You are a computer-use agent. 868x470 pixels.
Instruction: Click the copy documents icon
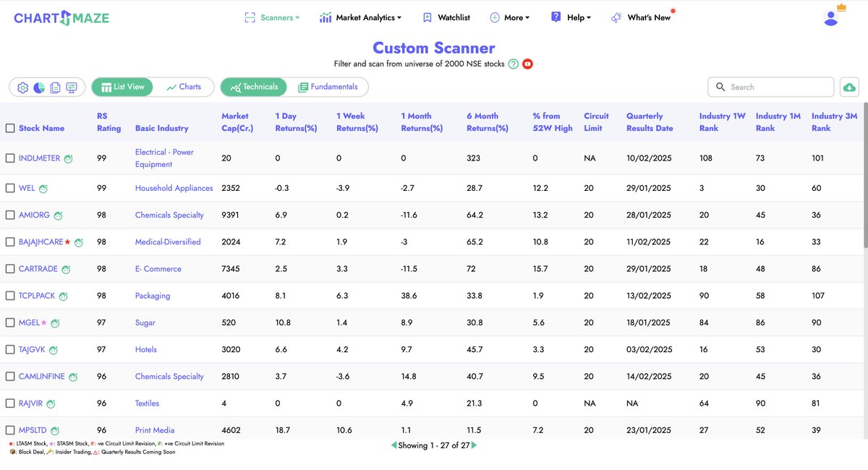coord(55,87)
